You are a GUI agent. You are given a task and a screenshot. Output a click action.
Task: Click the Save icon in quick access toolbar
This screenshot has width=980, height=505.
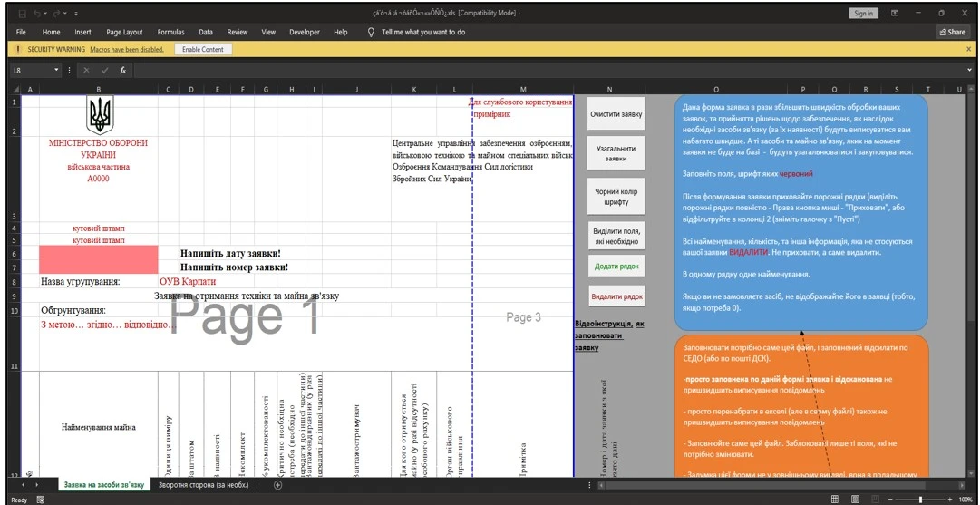coord(23,13)
